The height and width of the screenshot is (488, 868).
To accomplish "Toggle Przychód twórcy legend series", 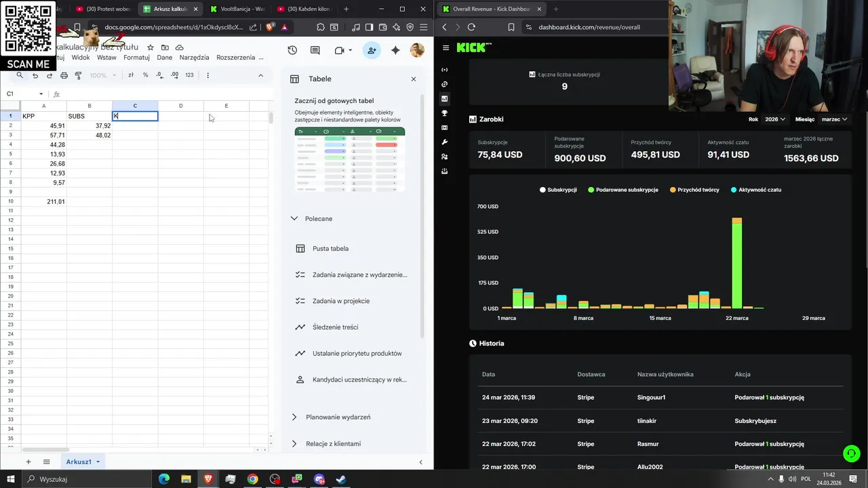I will click(x=694, y=190).
